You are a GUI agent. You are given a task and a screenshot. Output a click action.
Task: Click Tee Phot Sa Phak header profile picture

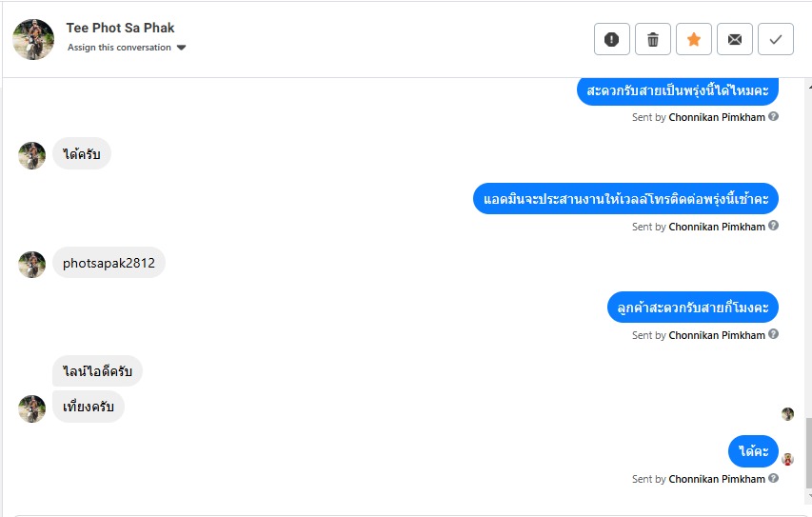(x=33, y=39)
